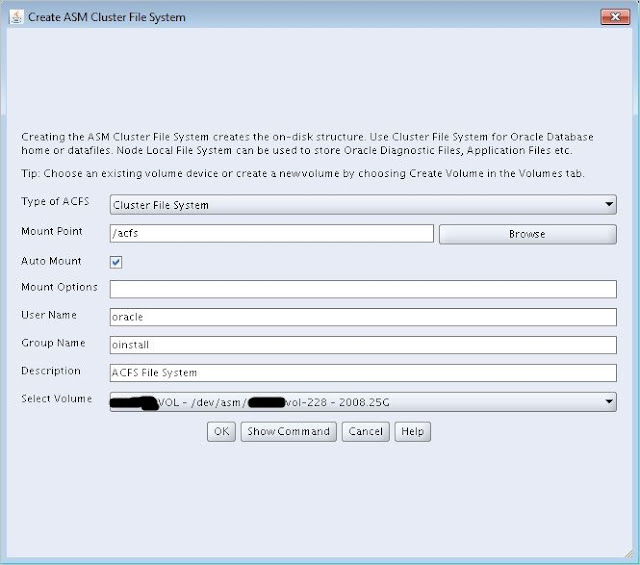Click the dialog title "Create ASM Cluster File System"
This screenshot has width=640, height=565.
[x=107, y=17]
